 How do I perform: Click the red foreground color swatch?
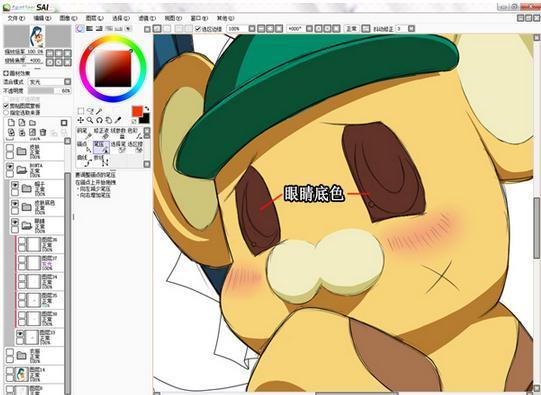click(137, 111)
